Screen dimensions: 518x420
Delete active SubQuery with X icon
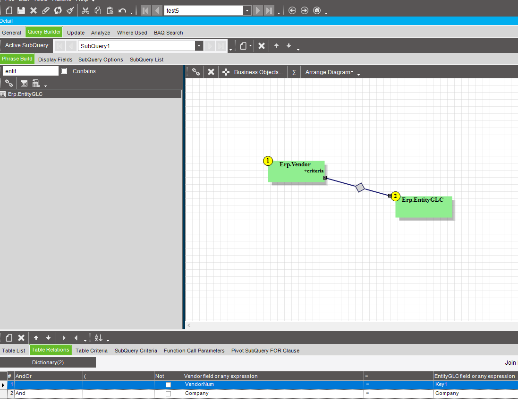point(262,46)
